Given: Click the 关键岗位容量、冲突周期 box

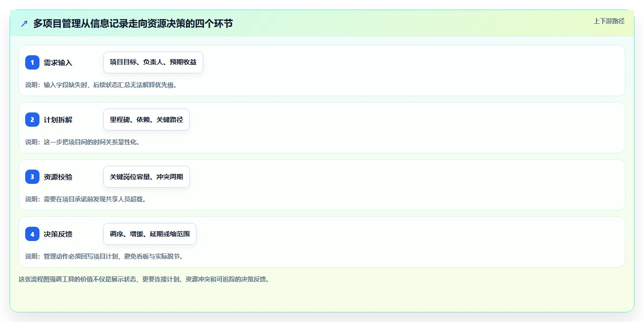Looking at the screenshot, I should pos(146,177).
